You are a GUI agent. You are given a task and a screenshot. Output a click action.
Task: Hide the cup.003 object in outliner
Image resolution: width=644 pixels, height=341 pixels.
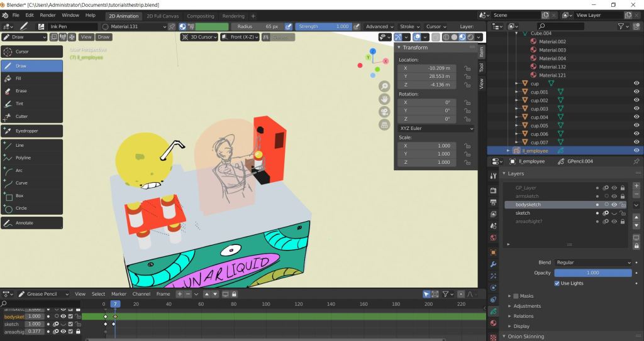(x=636, y=109)
